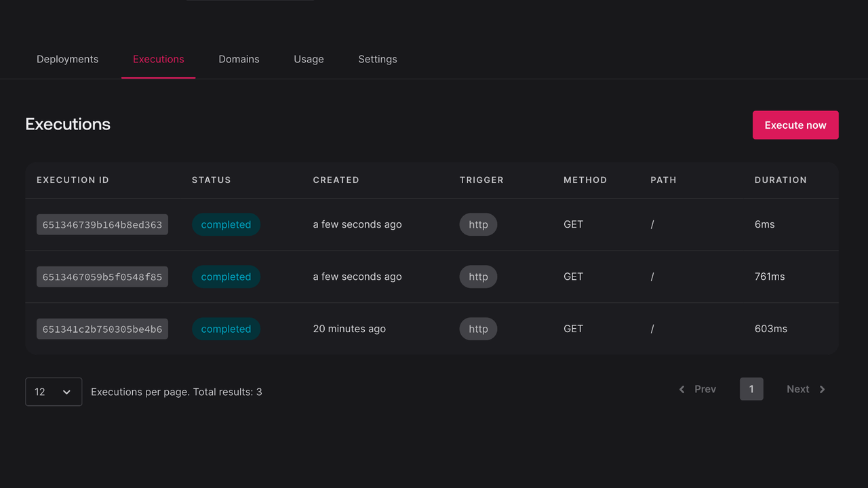Image resolution: width=868 pixels, height=488 pixels.
Task: Open the Deployments tab
Action: [x=67, y=59]
